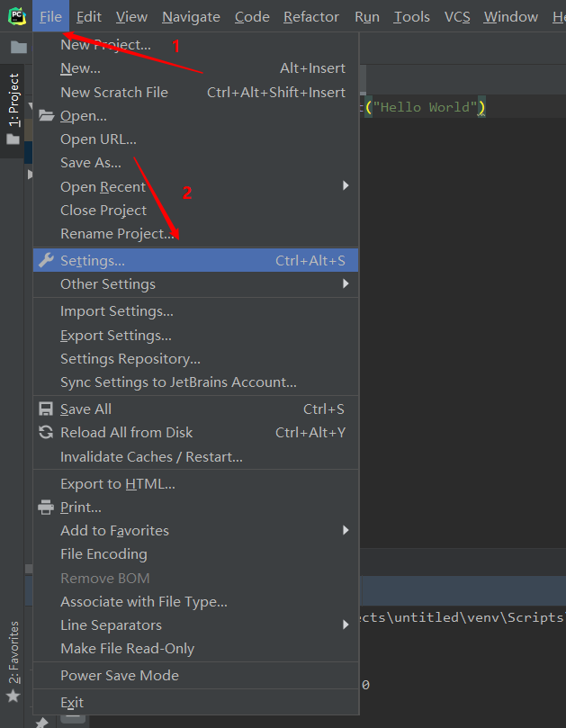Open the Navigate menu

[x=191, y=17]
